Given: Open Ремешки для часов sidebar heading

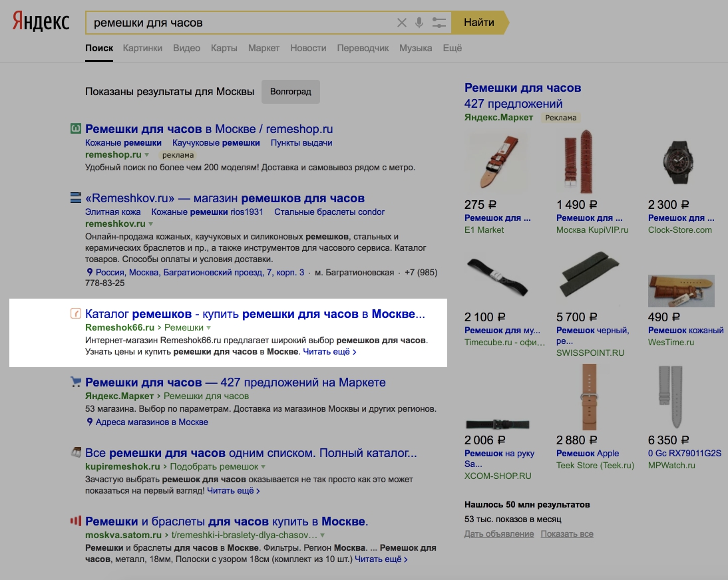Looking at the screenshot, I should tap(523, 88).
